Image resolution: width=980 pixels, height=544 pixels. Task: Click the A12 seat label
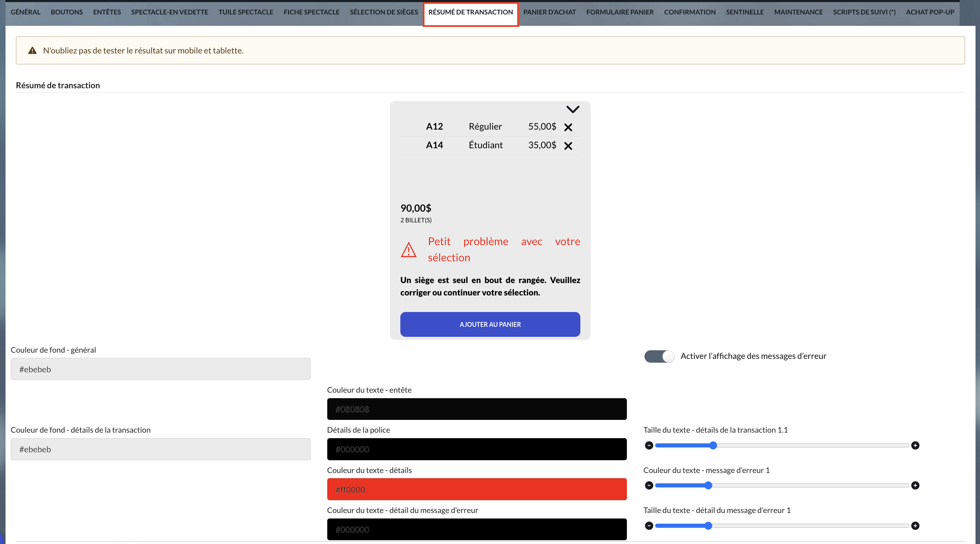(x=434, y=126)
